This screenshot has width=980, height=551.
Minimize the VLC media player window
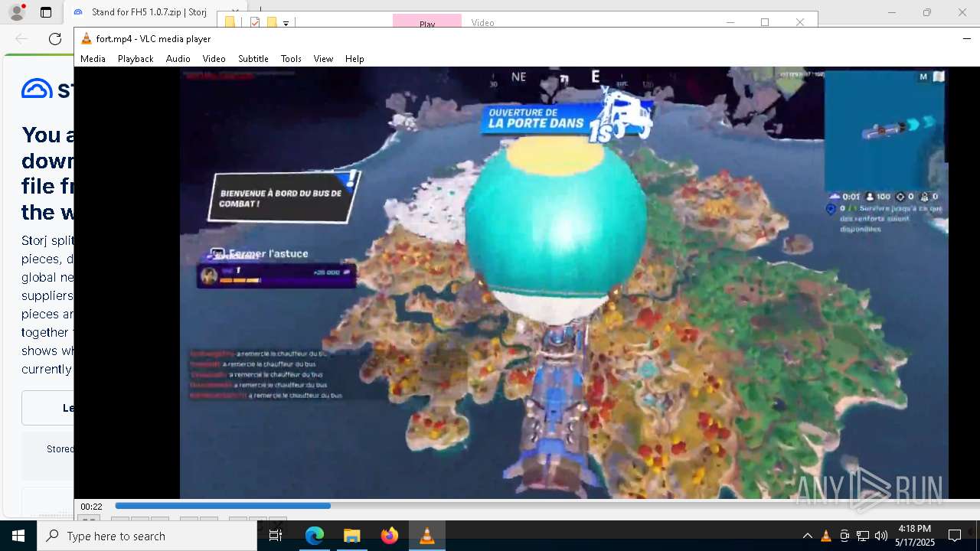click(x=967, y=38)
